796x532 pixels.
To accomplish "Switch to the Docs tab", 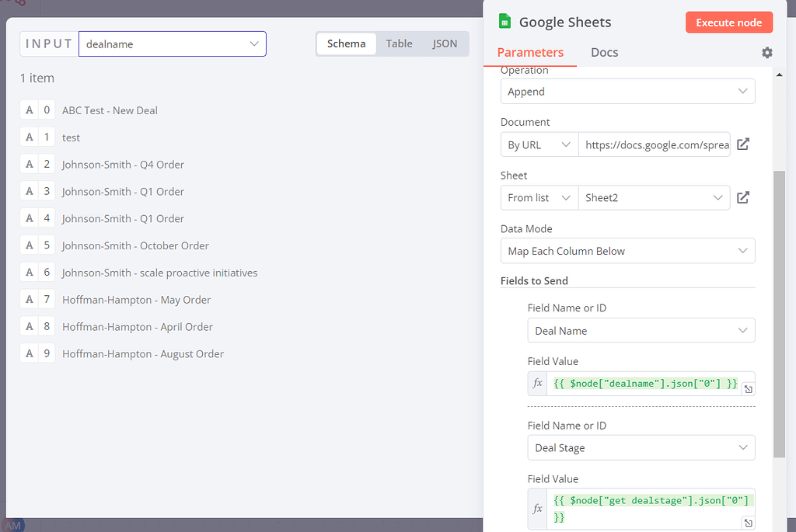I will click(604, 53).
